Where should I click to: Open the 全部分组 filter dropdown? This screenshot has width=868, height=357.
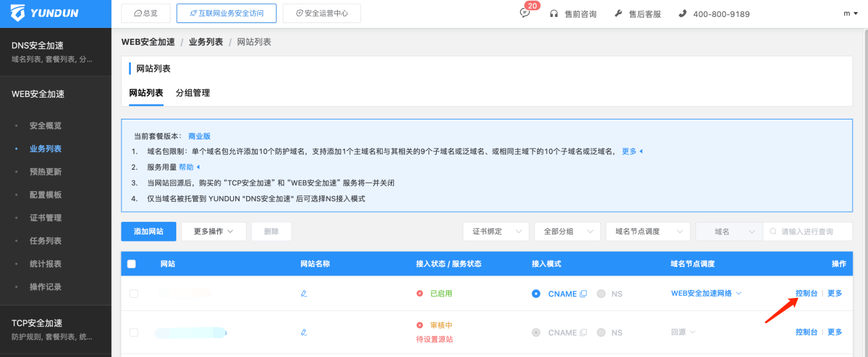(568, 231)
